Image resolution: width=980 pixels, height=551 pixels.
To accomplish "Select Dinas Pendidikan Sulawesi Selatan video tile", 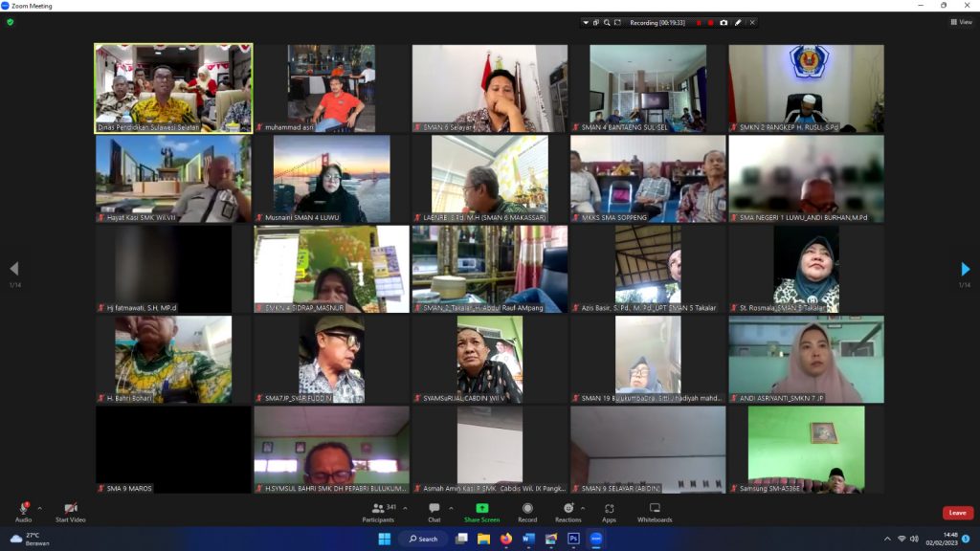I will click(x=173, y=88).
